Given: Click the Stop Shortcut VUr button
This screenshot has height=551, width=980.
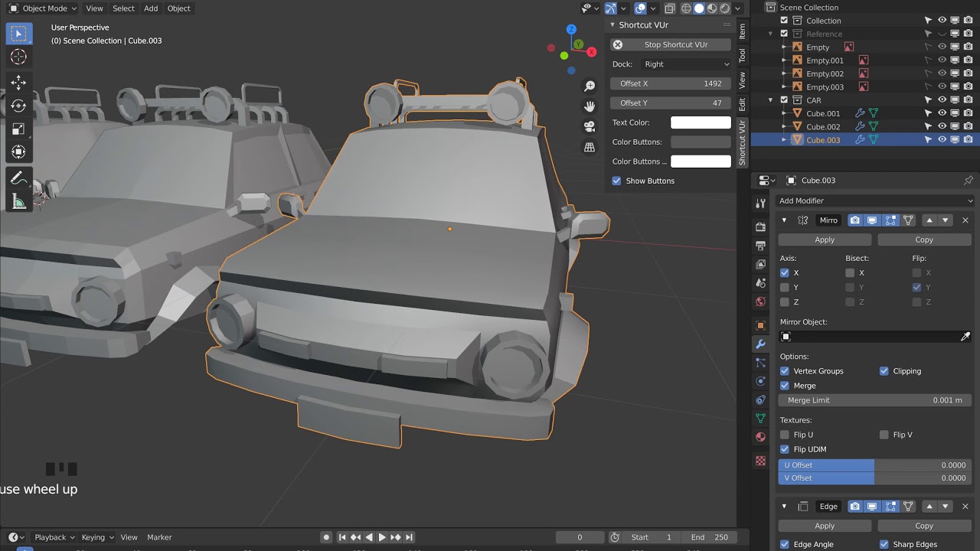Looking at the screenshot, I should [x=671, y=44].
